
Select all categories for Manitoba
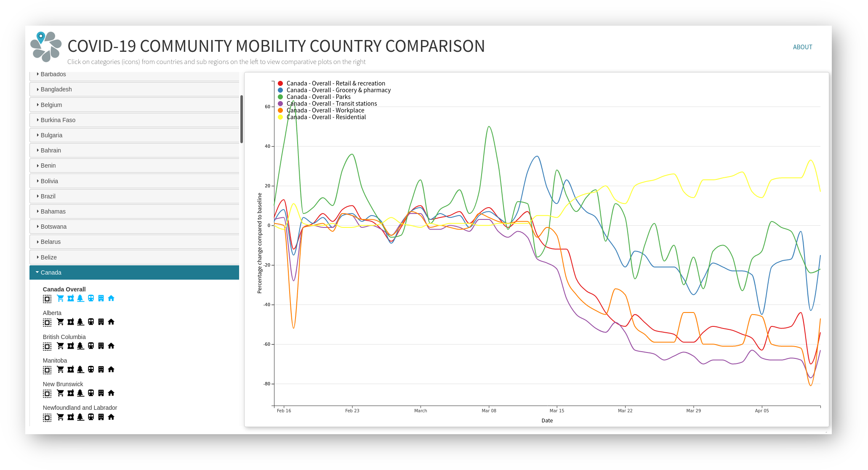(x=47, y=370)
